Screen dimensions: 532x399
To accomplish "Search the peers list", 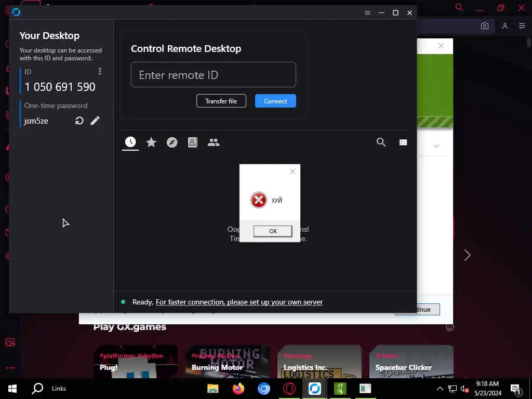I will pos(381,142).
